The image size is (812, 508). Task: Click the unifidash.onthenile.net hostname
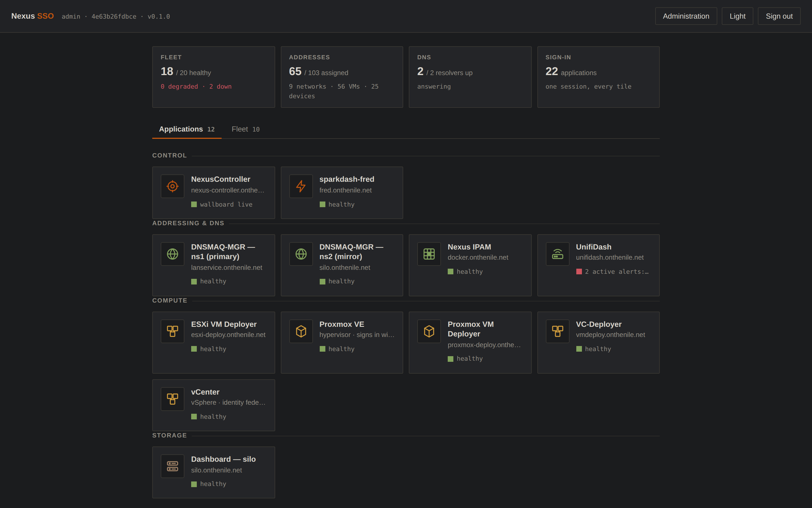pos(610,257)
